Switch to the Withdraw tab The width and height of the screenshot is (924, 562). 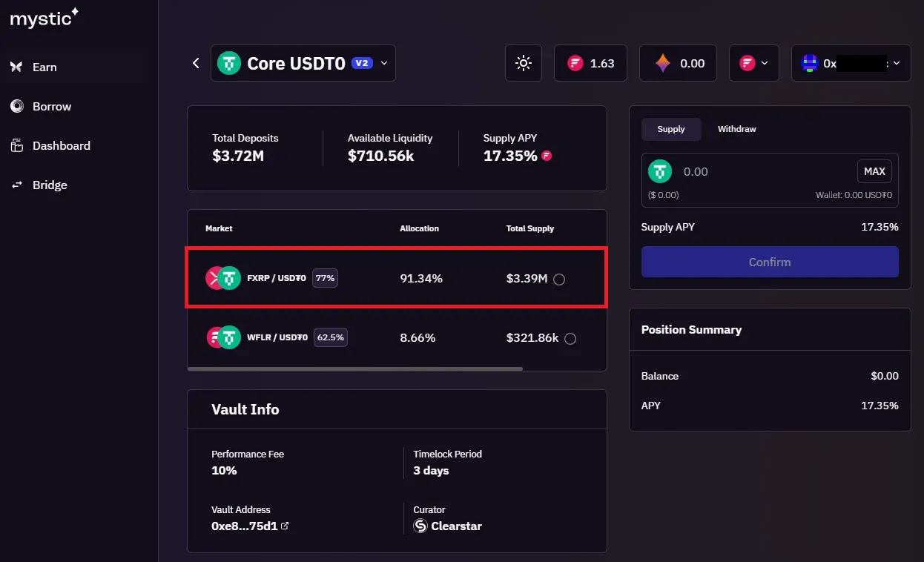736,129
